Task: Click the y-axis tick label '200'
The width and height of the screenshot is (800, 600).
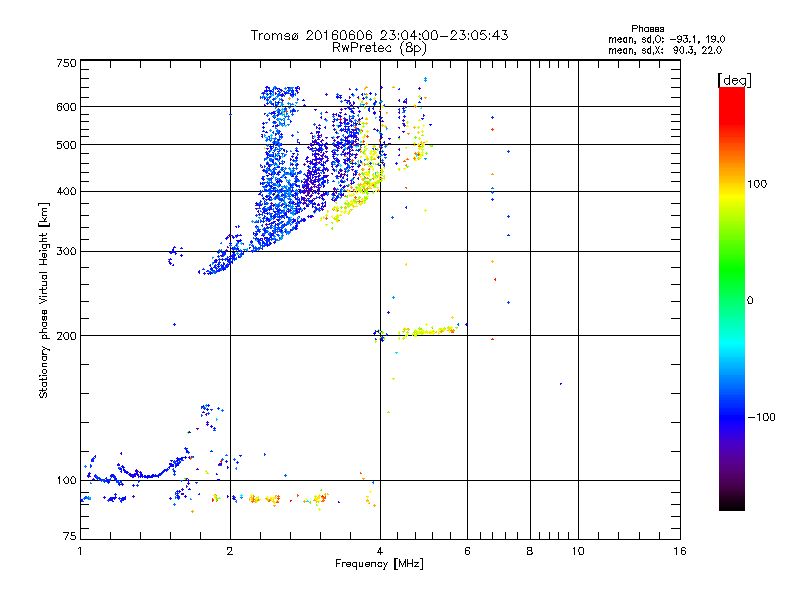Action: (x=67, y=336)
